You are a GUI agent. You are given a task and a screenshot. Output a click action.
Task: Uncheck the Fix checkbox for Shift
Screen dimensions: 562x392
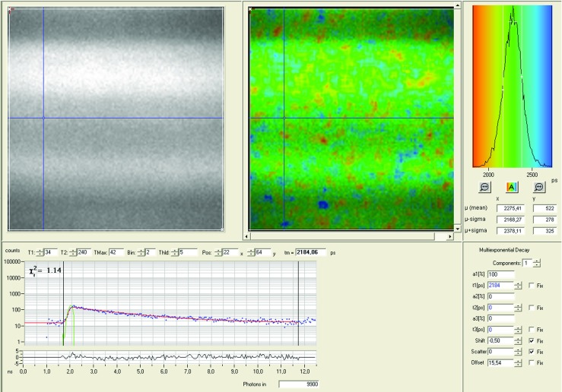pyautogui.click(x=532, y=341)
